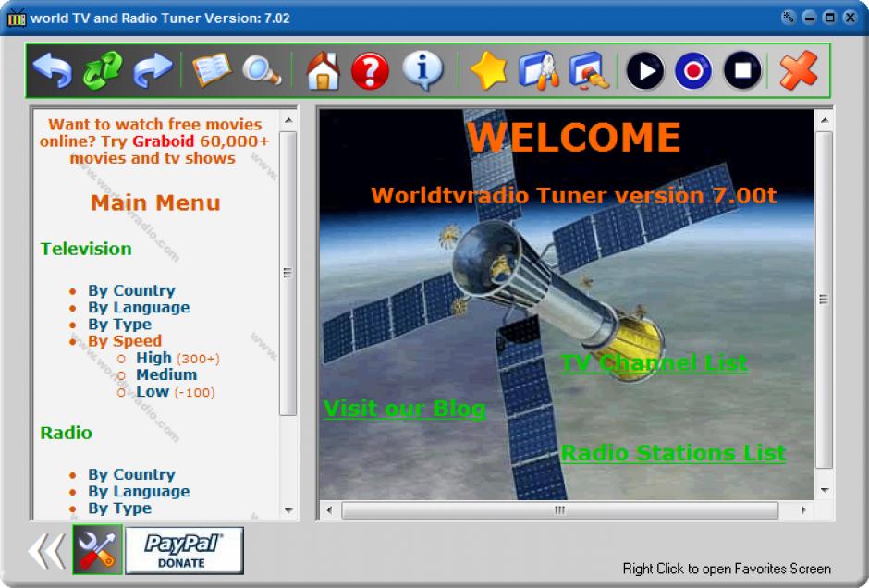Viewport: 869px width, 588px height.
Task: Click the blue info bubble icon
Action: pos(422,71)
